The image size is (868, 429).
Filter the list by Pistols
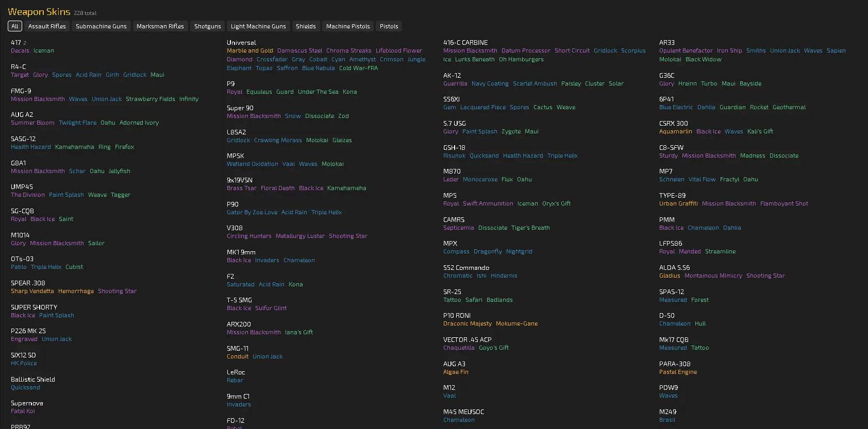[389, 26]
